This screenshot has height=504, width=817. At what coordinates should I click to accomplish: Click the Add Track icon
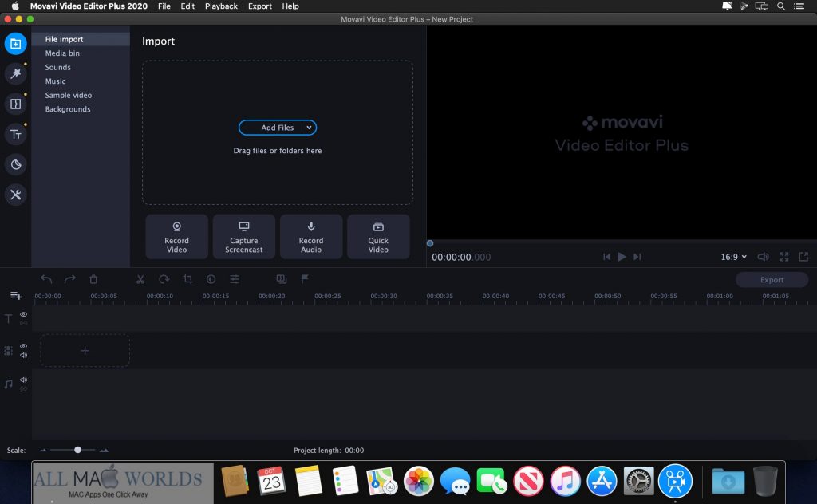(16, 296)
